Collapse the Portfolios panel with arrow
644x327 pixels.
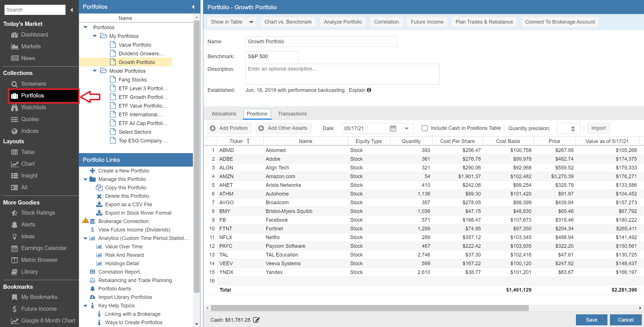coord(193,7)
